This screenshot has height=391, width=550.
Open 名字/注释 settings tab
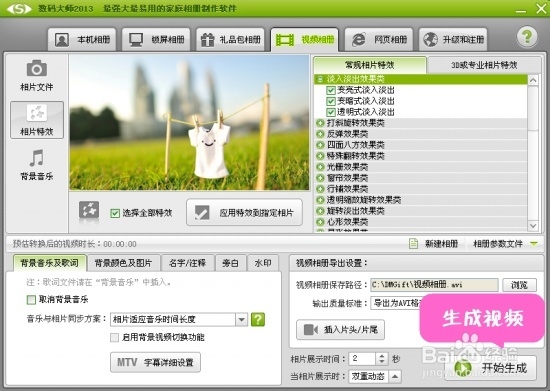(187, 263)
